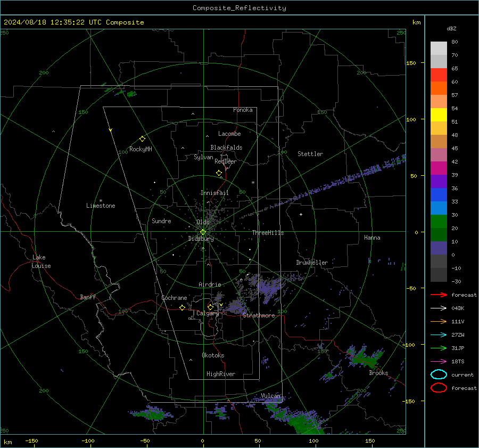The width and height of the screenshot is (479, 448).
Task: Click the red forecast ellipse legend icon
Action: pos(439,388)
